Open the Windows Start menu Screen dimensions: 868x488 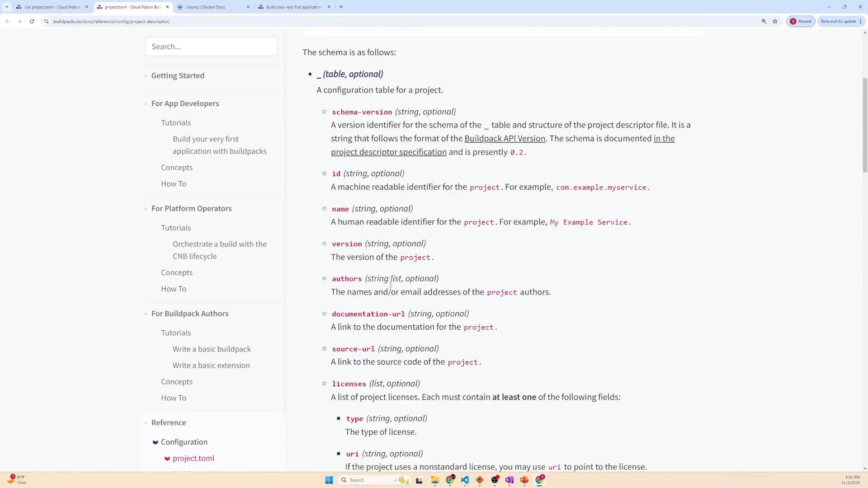pyautogui.click(x=329, y=480)
